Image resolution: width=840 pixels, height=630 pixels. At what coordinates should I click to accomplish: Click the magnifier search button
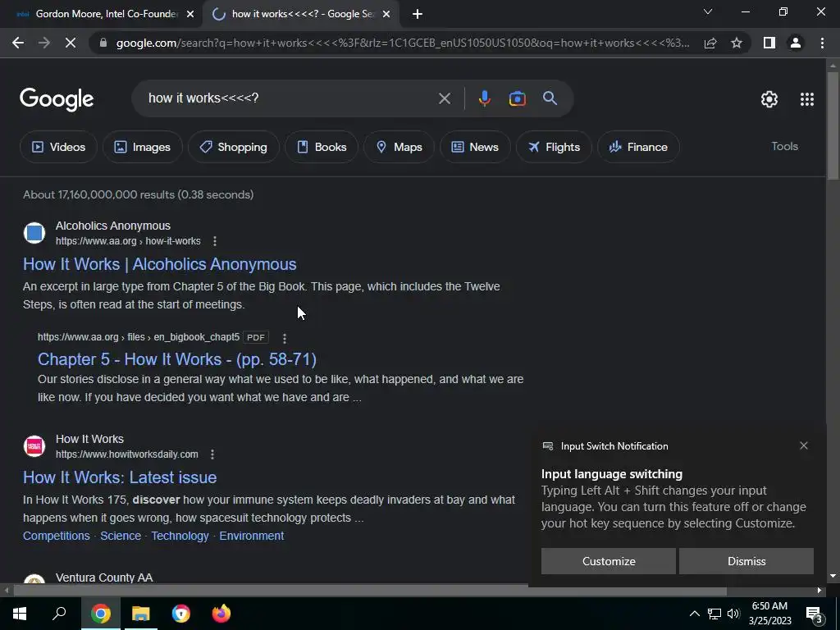click(550, 98)
